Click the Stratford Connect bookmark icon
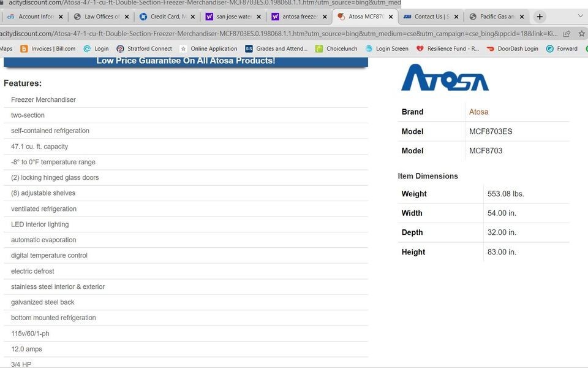 [120, 48]
